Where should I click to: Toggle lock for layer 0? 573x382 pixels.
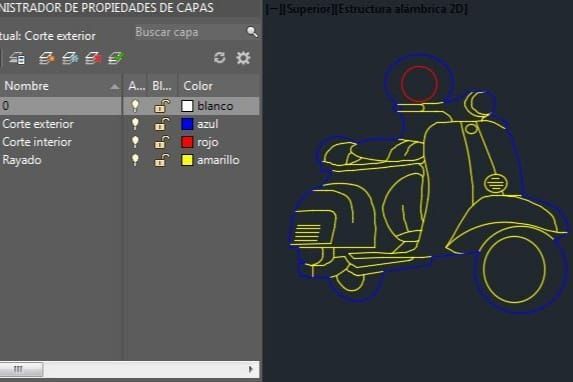tap(162, 106)
